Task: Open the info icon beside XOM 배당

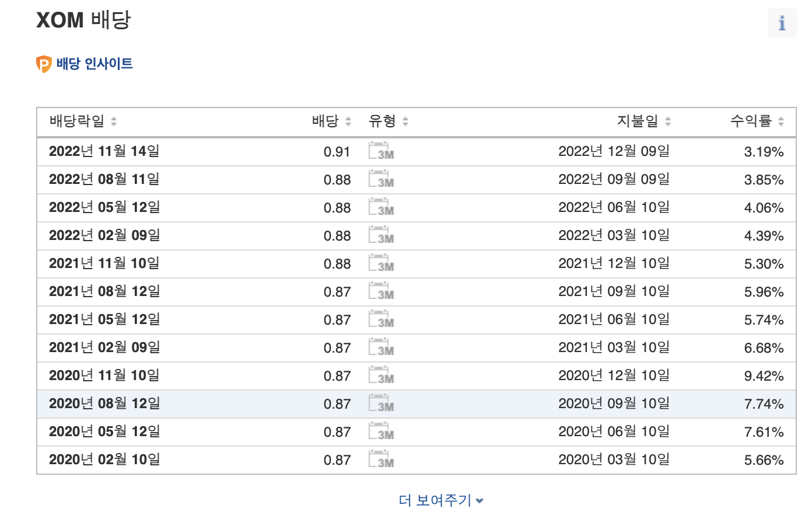Action: coord(782,23)
